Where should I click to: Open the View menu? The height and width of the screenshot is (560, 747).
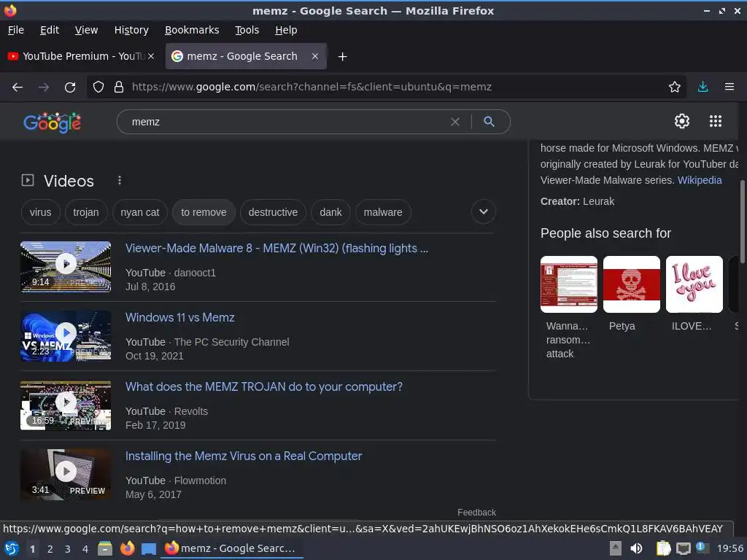click(86, 30)
